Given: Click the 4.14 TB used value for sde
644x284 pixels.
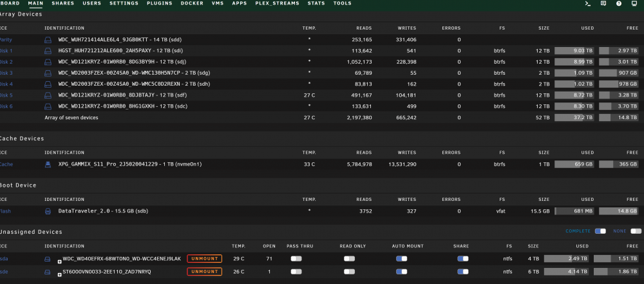Looking at the screenshot, I should coord(579,272).
